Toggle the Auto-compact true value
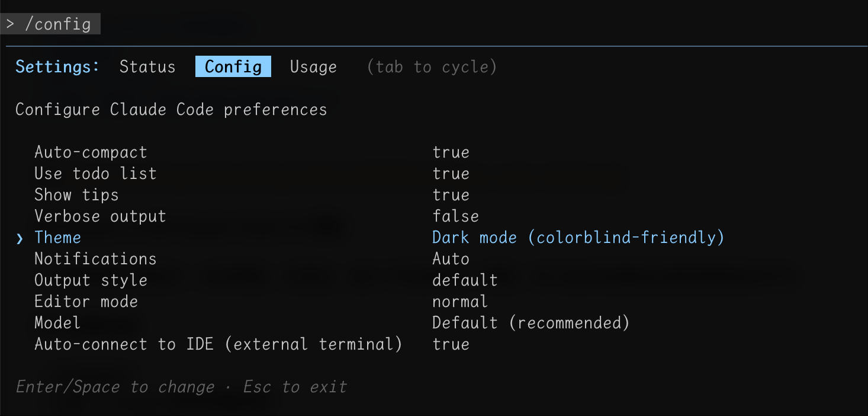 tap(451, 152)
